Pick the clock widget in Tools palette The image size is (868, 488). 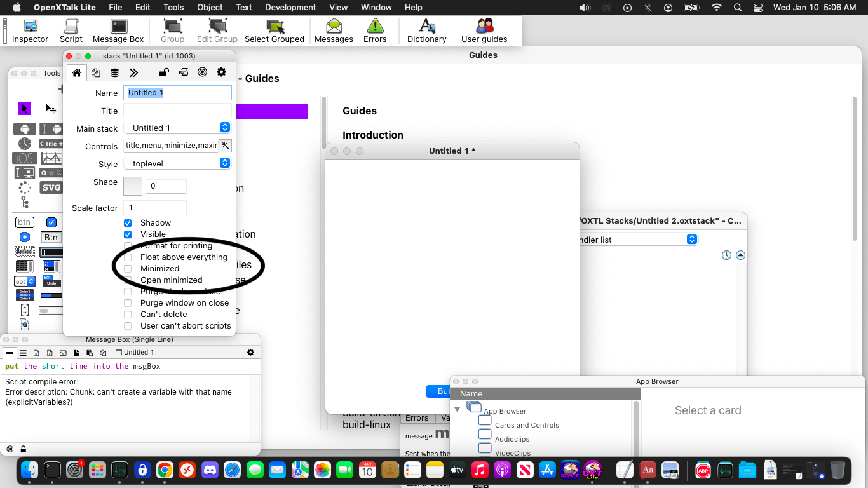click(25, 144)
